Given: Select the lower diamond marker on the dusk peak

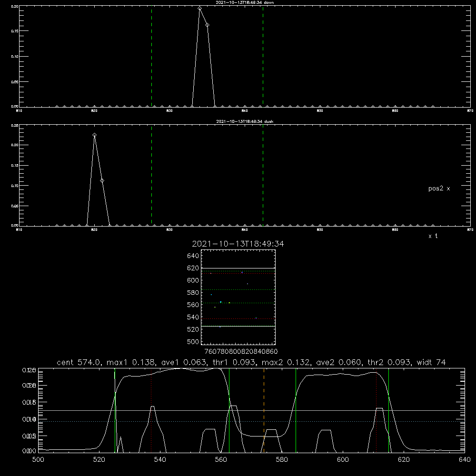Looking at the screenshot, I should click(x=102, y=180).
